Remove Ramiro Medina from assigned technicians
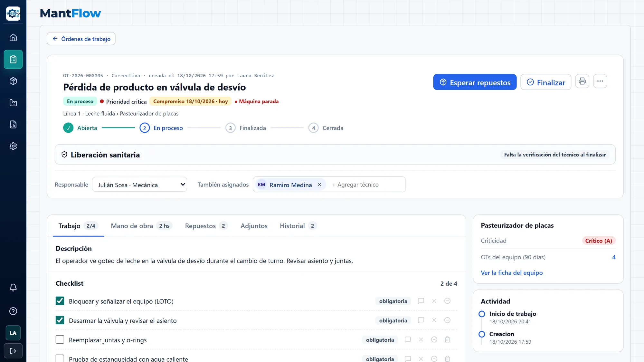This screenshot has width=644, height=362. tap(319, 185)
